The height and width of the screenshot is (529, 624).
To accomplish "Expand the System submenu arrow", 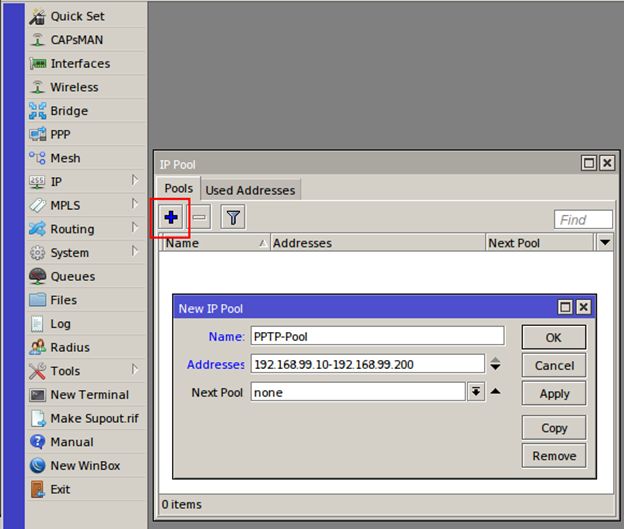I will (x=135, y=251).
